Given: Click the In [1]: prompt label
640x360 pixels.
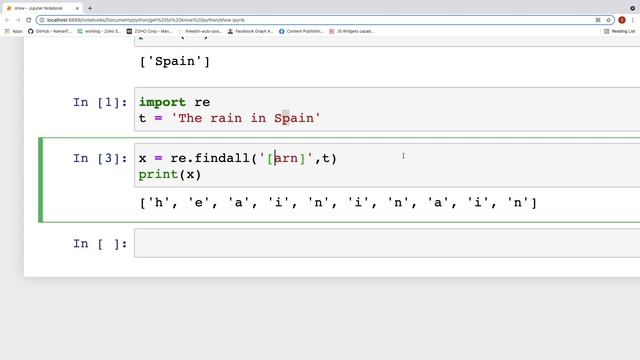Looking at the screenshot, I should click(x=100, y=102).
